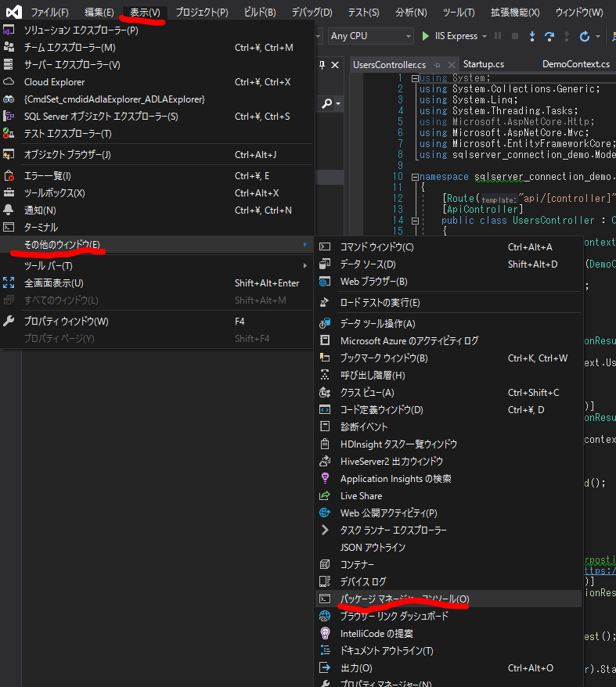Click the Package Manager Console icon

[325, 599]
